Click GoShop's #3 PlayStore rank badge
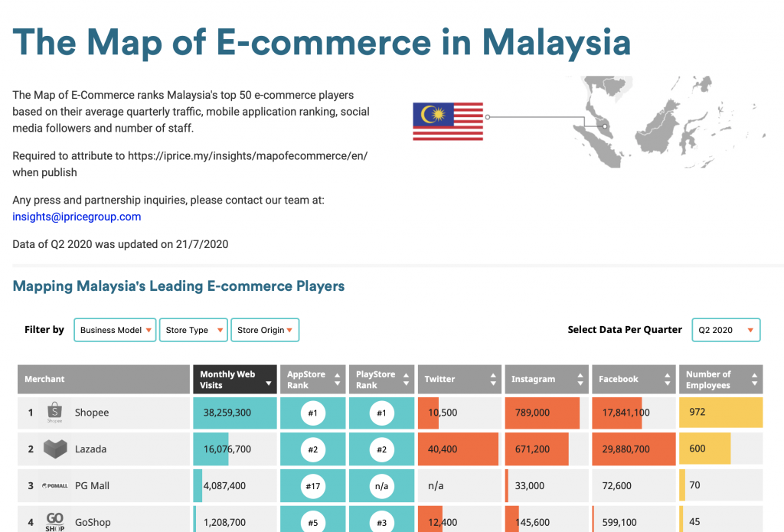784x532 pixels. [x=382, y=522]
